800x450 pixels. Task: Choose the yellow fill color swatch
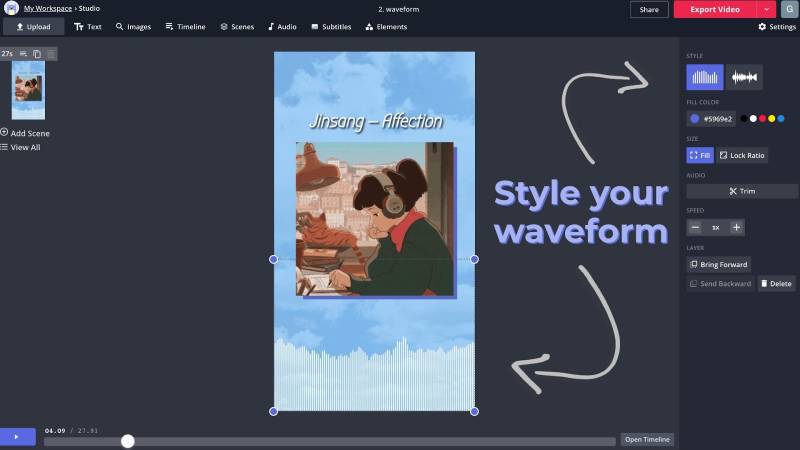click(x=771, y=118)
